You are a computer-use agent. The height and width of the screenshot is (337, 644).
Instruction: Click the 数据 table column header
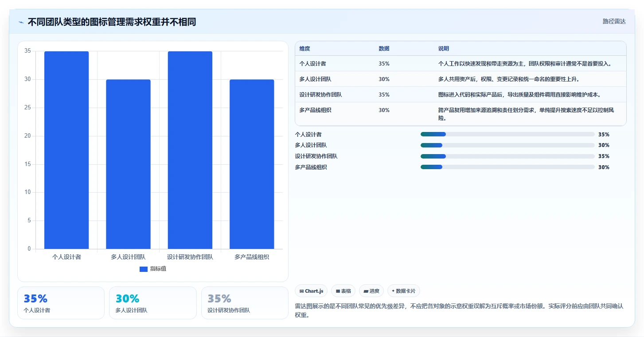384,49
